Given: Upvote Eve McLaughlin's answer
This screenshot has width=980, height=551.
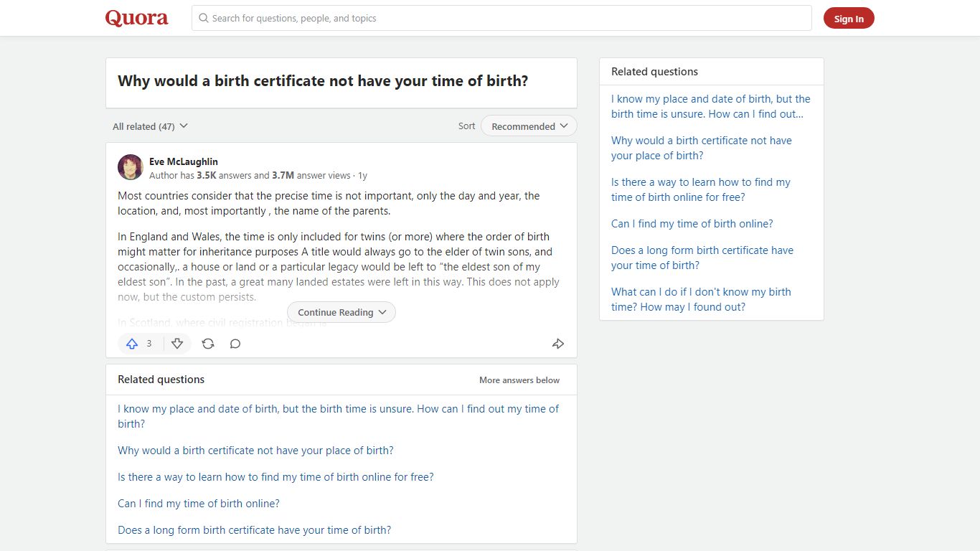Looking at the screenshot, I should (140, 344).
